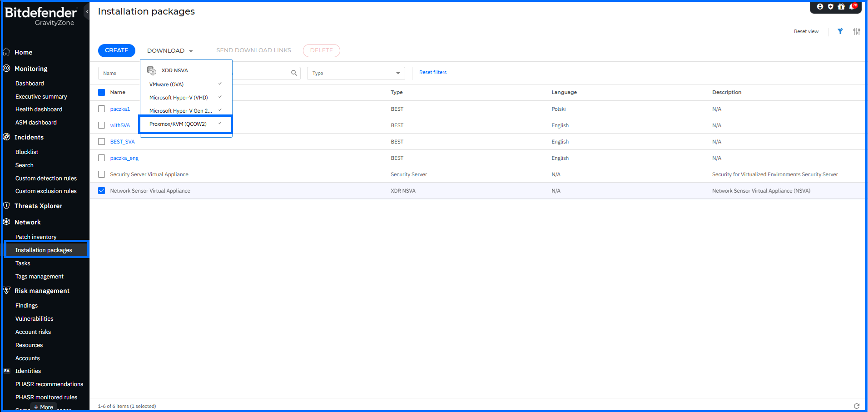Viewport: 868px width, 412px height.
Task: Click the Home sidebar icon
Action: pos(7,52)
